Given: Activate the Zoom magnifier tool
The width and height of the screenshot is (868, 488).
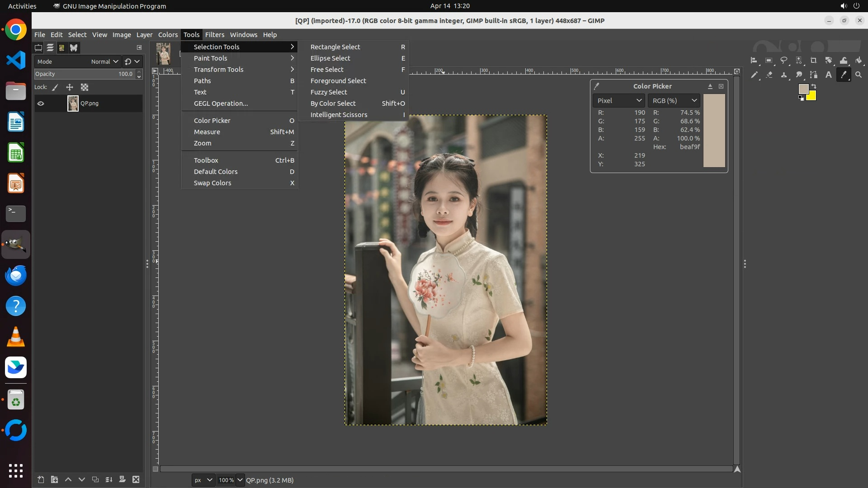Looking at the screenshot, I should 859,75.
